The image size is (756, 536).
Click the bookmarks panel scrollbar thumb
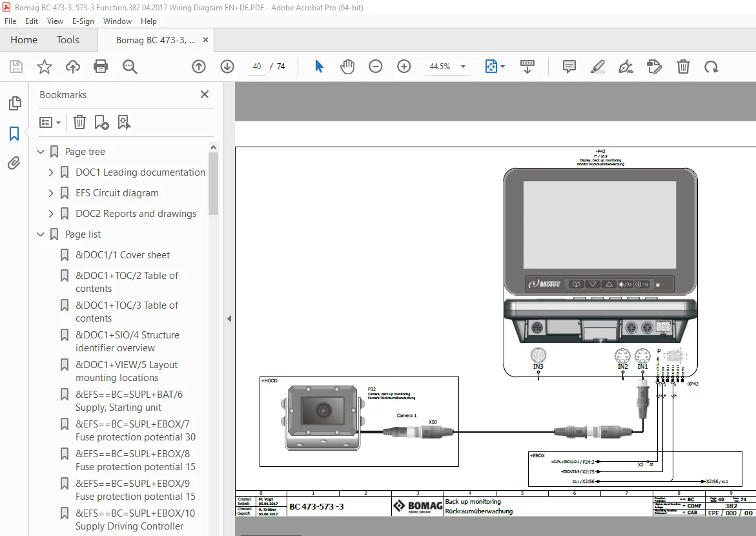[x=213, y=184]
